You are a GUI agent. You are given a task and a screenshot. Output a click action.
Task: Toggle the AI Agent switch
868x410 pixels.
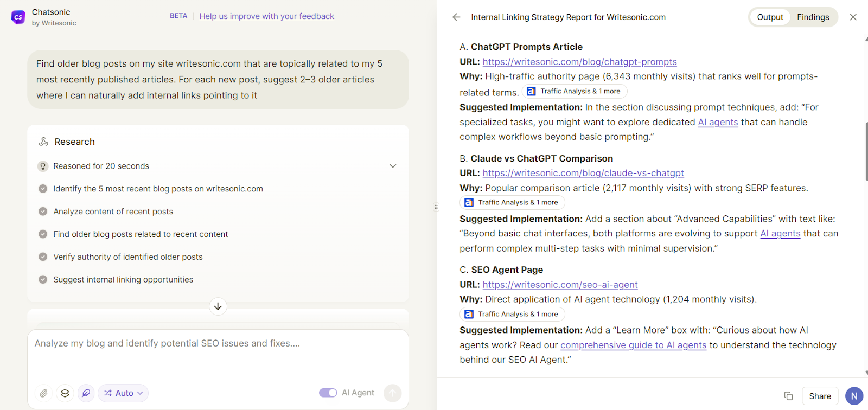[328, 393]
